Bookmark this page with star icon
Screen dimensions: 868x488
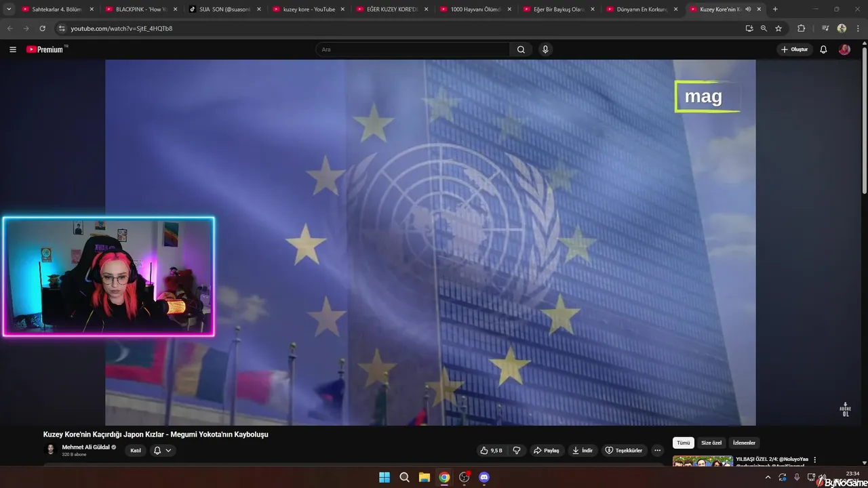(778, 28)
